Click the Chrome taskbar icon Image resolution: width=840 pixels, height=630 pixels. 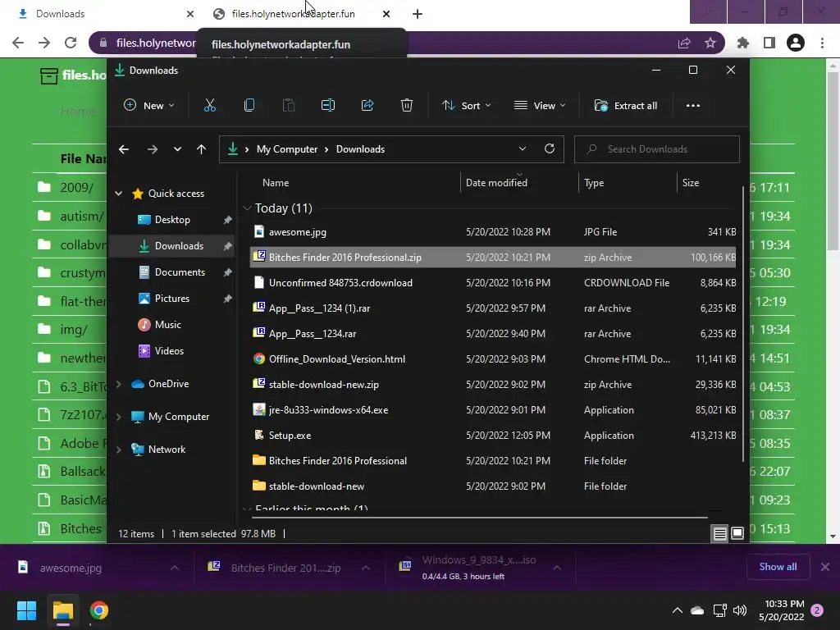coord(99,610)
